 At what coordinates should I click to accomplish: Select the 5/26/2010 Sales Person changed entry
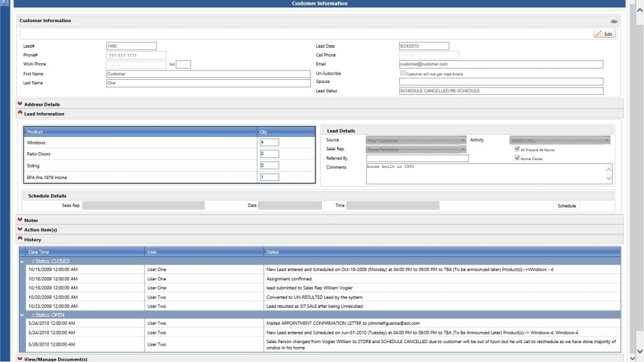323,344
